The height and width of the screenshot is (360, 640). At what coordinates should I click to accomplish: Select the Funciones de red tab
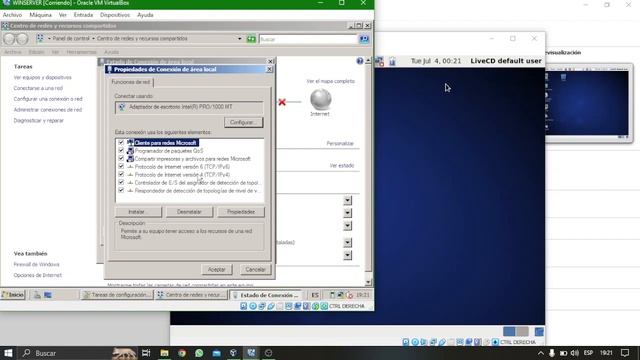pyautogui.click(x=131, y=82)
